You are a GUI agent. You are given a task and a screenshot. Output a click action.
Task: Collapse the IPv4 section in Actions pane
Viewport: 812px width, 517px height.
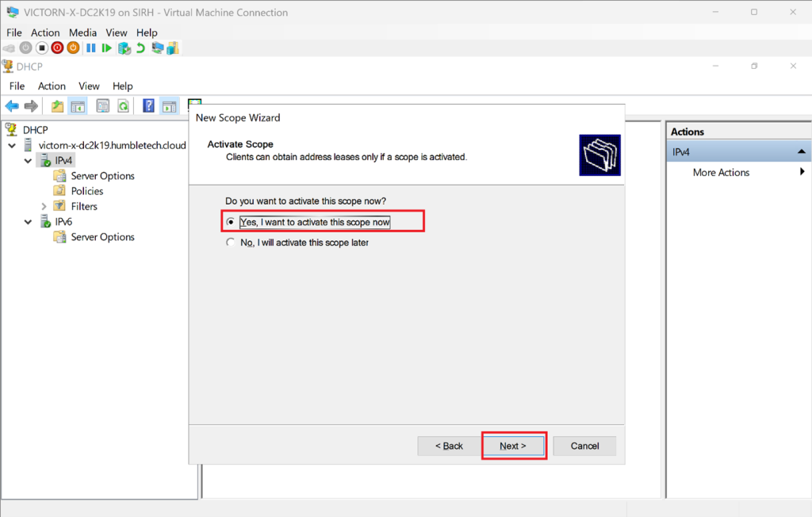click(801, 151)
